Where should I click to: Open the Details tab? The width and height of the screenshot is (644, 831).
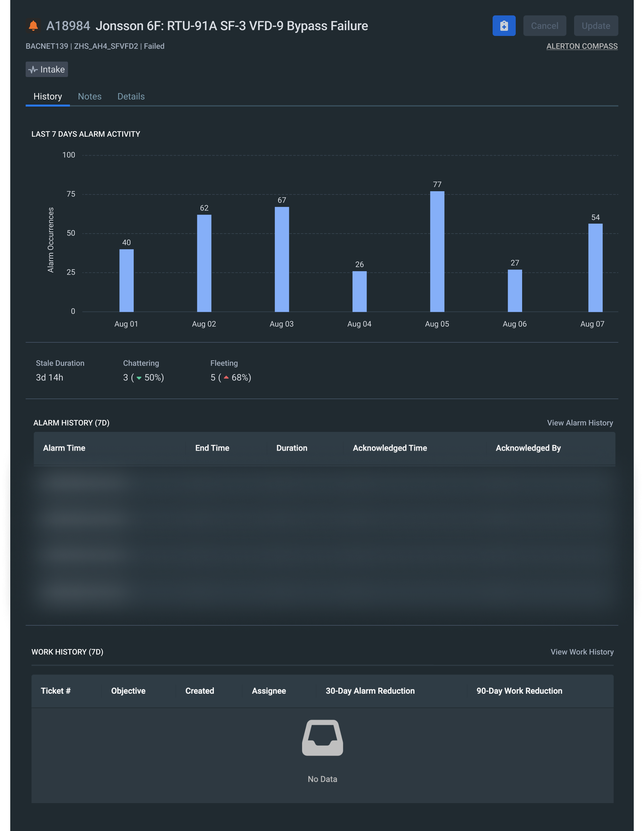coord(131,96)
